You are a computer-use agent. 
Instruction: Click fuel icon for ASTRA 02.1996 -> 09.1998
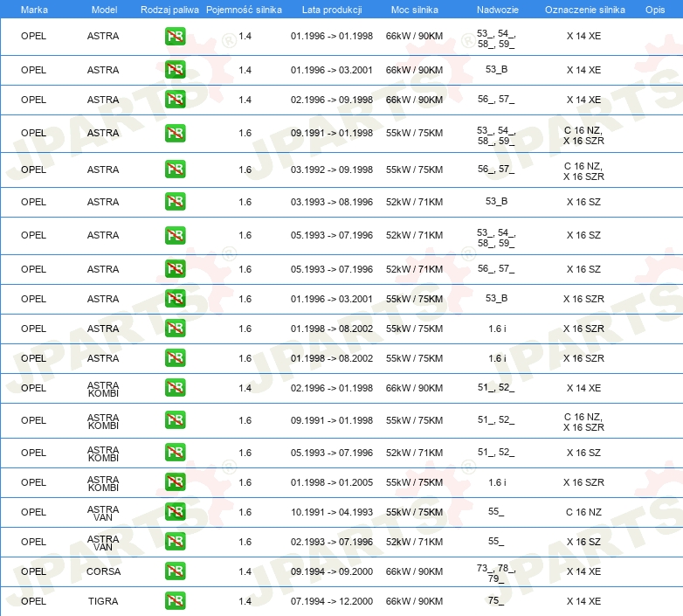click(x=175, y=100)
